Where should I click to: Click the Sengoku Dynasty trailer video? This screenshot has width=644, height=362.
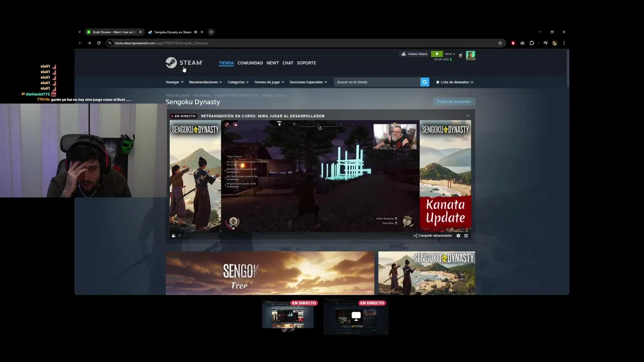pos(270,273)
